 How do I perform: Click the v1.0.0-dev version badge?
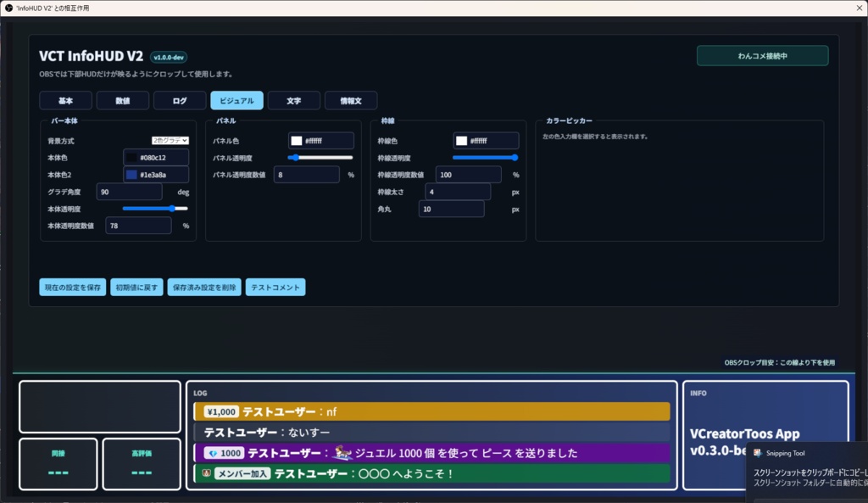[169, 57]
